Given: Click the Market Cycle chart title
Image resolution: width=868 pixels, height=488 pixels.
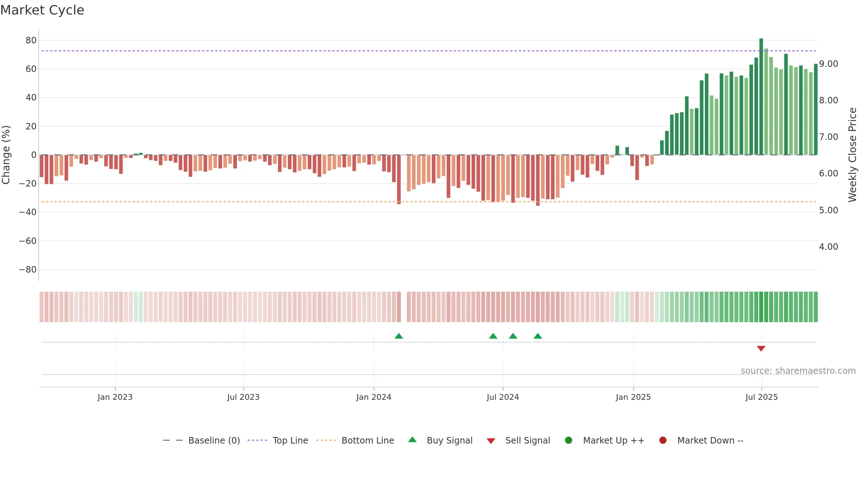Looking at the screenshot, I should (42, 10).
